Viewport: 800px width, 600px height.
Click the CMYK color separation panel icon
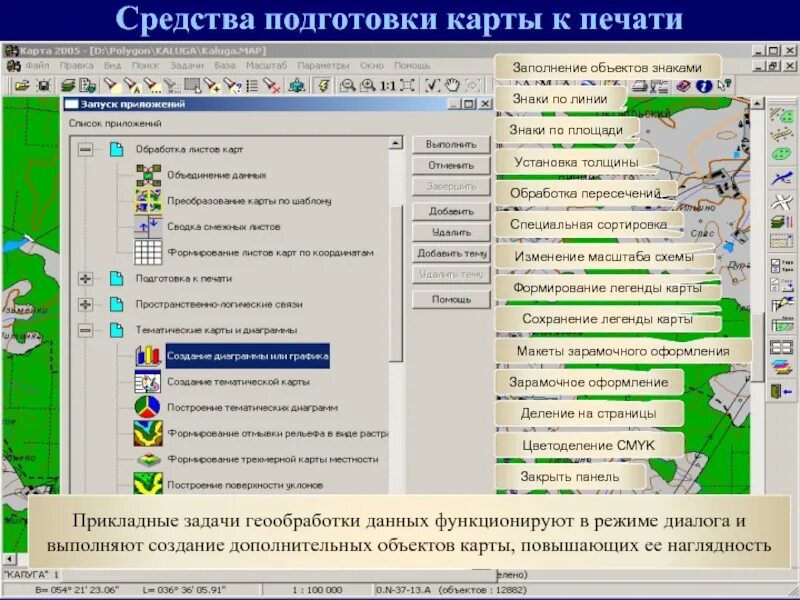[781, 368]
